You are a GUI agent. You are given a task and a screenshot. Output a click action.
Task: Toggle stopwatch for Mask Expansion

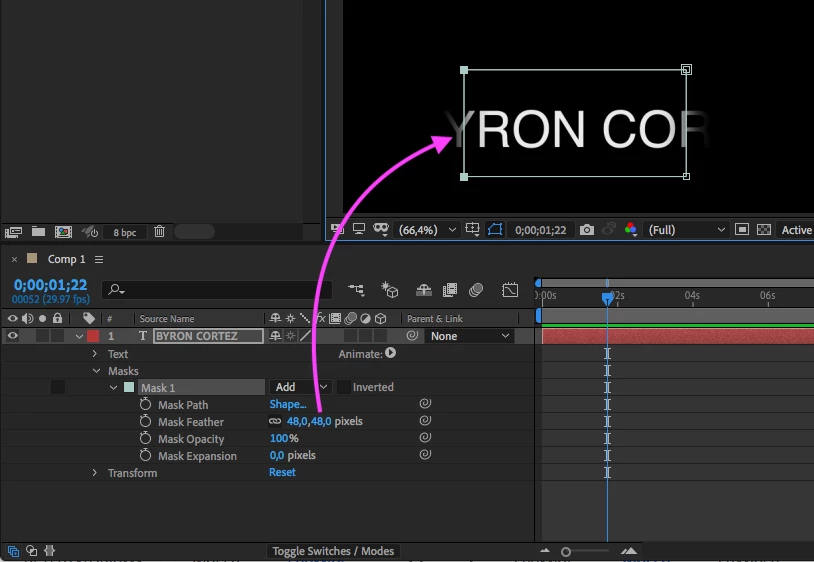coord(145,456)
